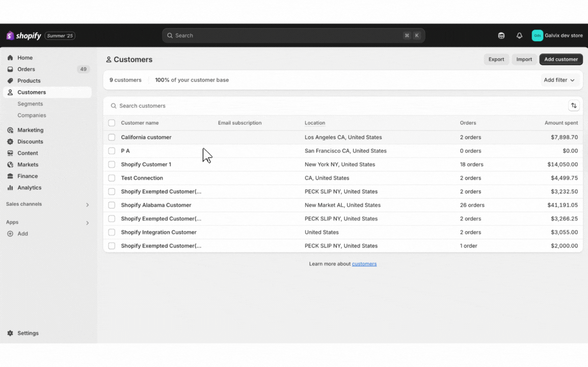Click the Orders column header
The height and width of the screenshot is (367, 588).
[468, 123]
